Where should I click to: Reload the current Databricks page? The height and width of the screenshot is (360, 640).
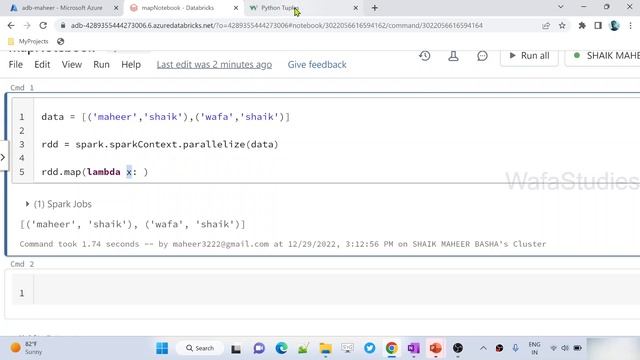pos(43,25)
